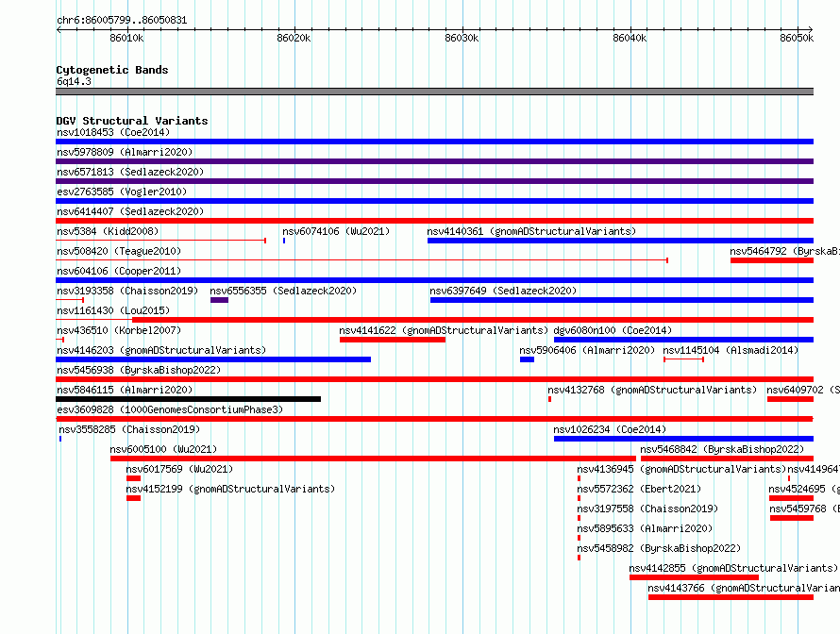Viewport: 840px width, 634px height.
Task: Open nsv604106 (Cooper2011) label
Action: [119, 271]
